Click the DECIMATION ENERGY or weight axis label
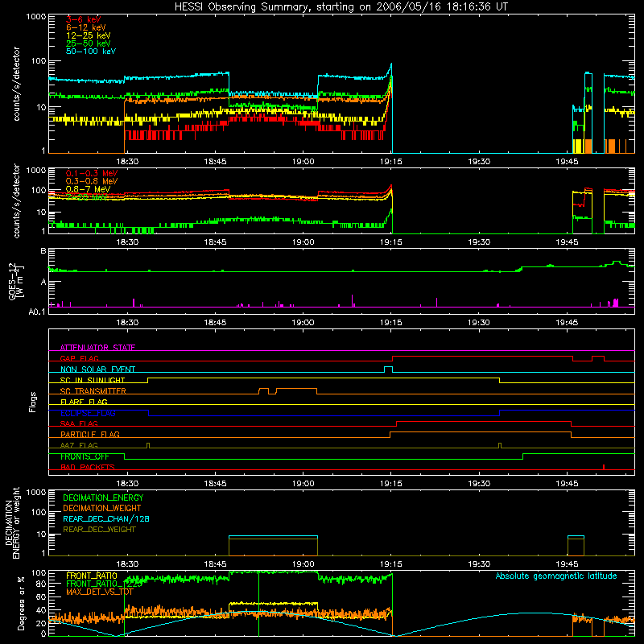Image resolution: width=644 pixels, height=644 pixels. [12, 522]
